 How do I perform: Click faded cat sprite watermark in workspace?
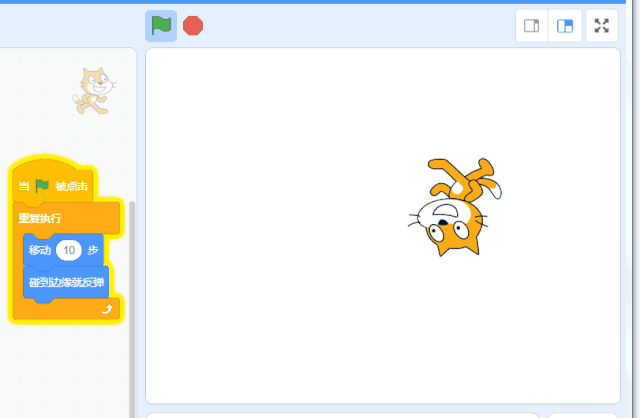point(92,90)
